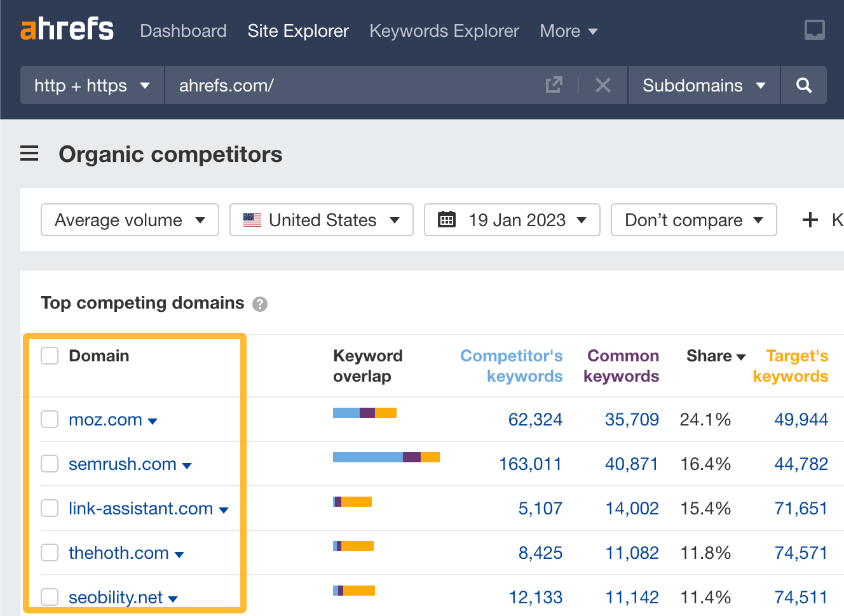844x616 pixels.
Task: Click the X to clear the target input
Action: (602, 84)
